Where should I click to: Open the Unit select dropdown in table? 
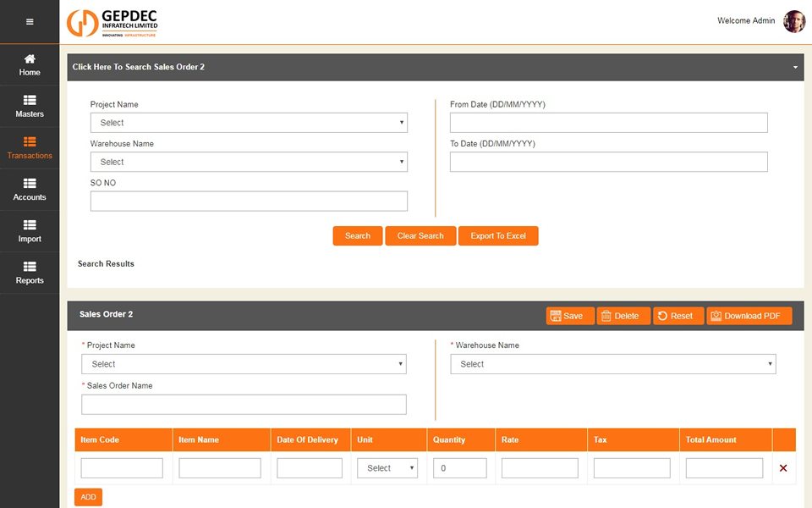point(387,468)
